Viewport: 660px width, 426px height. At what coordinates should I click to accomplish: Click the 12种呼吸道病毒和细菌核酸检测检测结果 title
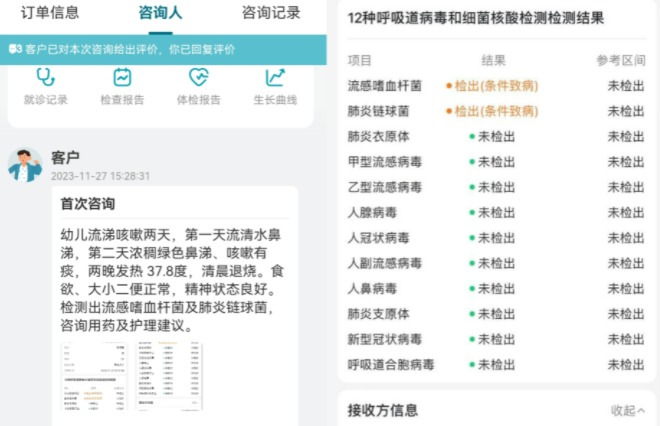(x=476, y=18)
